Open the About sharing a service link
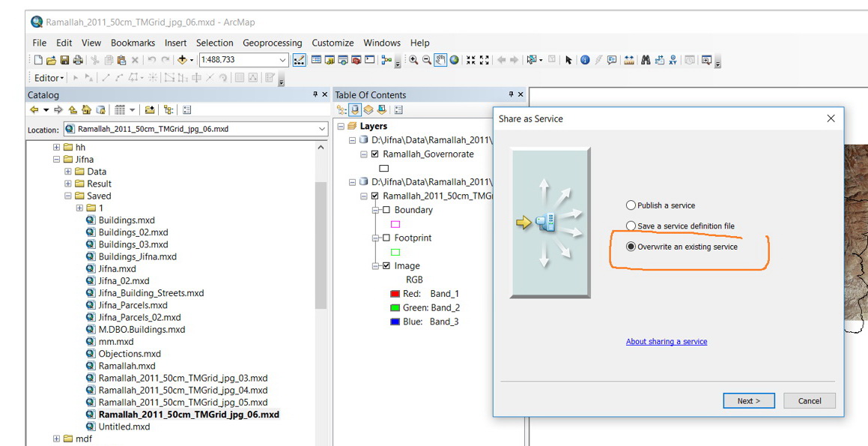 pos(667,341)
